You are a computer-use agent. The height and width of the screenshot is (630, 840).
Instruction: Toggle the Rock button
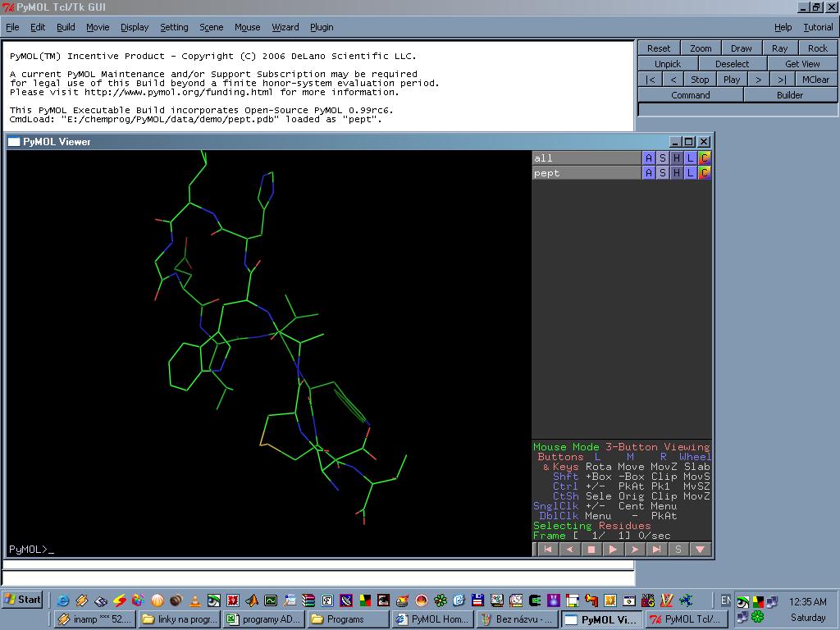coord(818,48)
